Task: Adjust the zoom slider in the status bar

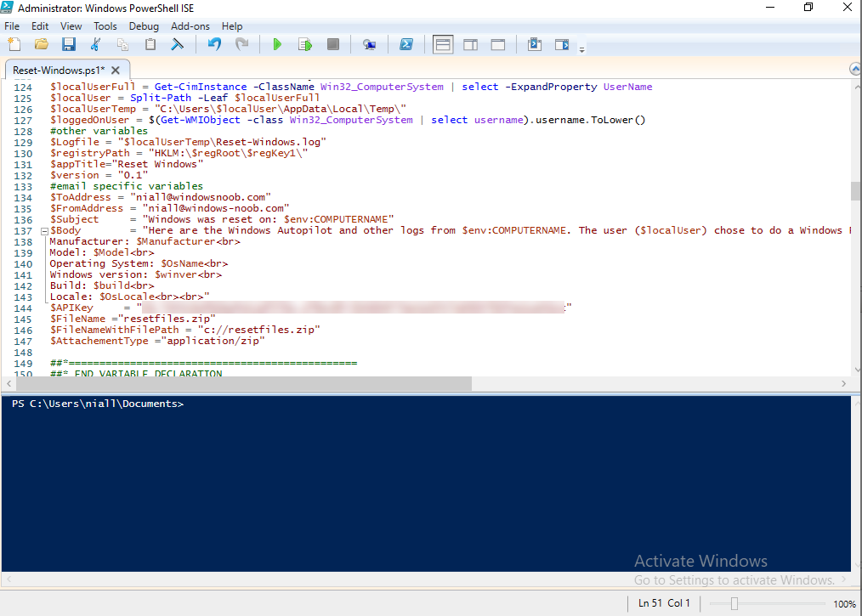Action: (x=734, y=604)
